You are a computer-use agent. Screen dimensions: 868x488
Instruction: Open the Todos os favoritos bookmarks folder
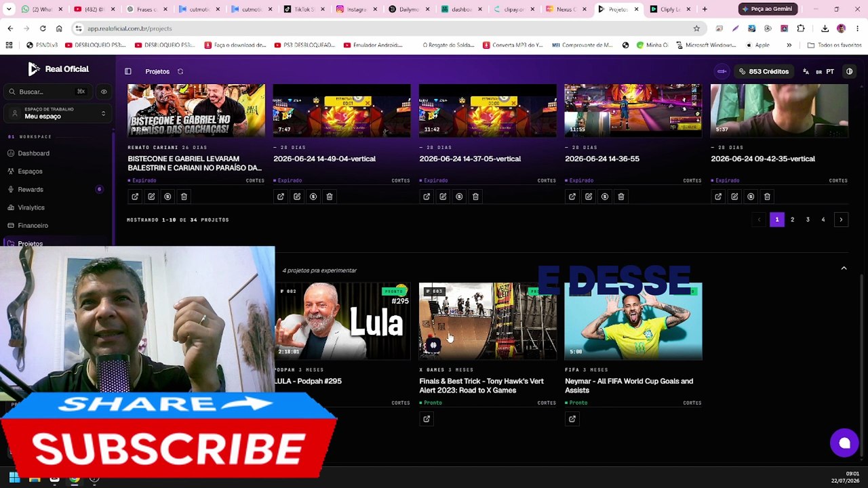point(834,45)
